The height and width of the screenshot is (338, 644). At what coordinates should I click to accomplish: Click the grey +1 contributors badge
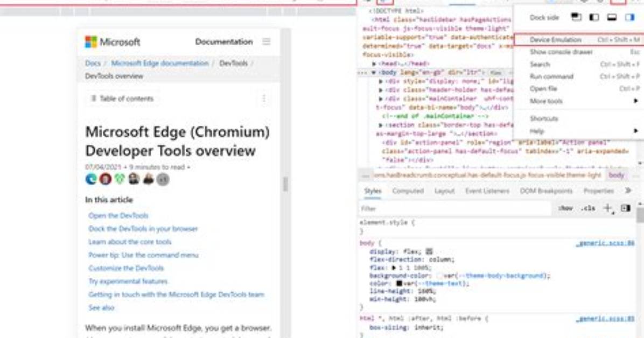163,179
